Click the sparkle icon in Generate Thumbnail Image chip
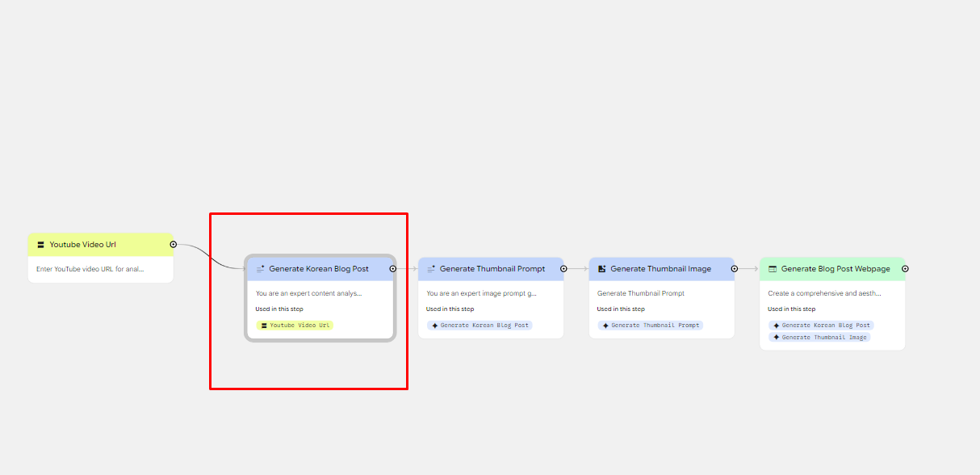The image size is (980, 475). click(777, 337)
